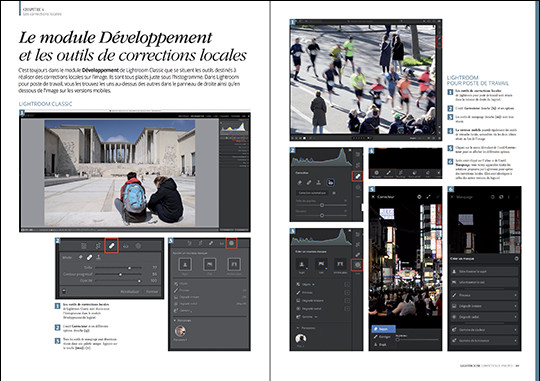Toggle the panel switch left of Réinitialiser

point(64,291)
